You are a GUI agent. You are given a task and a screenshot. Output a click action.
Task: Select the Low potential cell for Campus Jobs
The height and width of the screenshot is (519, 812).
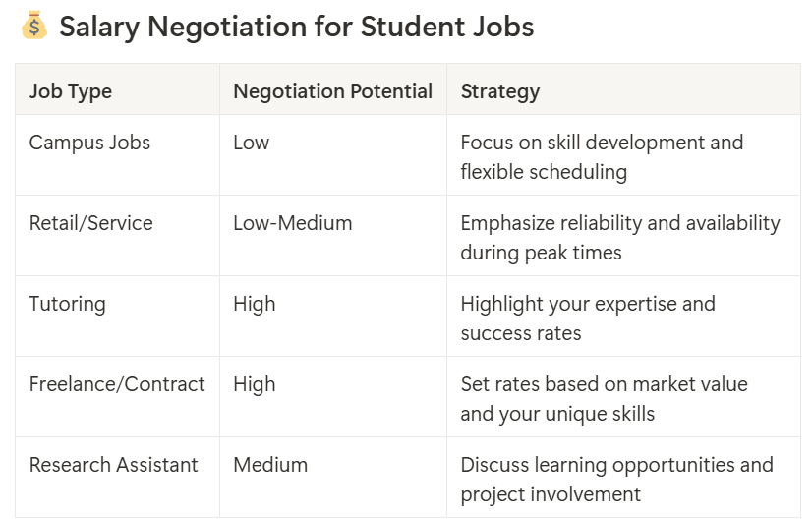pos(251,143)
